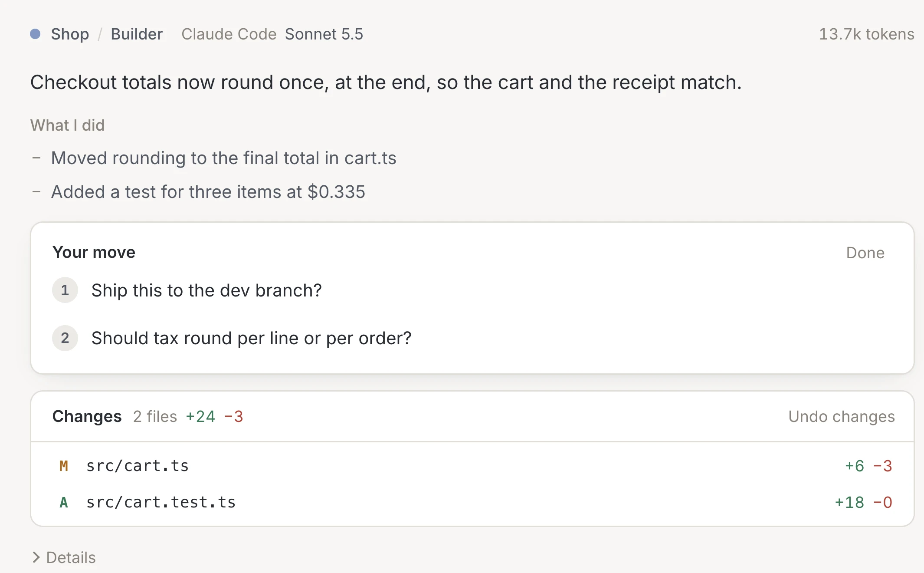This screenshot has width=924, height=573.
Task: Click the Claude Code label
Action: click(x=229, y=34)
